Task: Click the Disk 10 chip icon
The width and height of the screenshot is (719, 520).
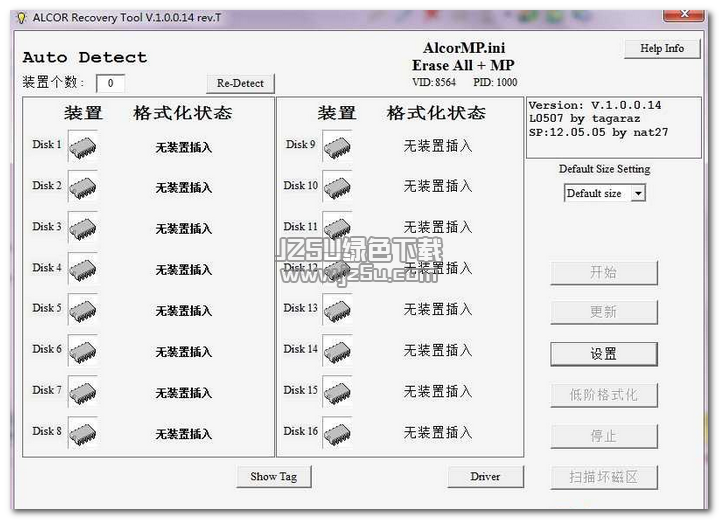Action: click(337, 187)
